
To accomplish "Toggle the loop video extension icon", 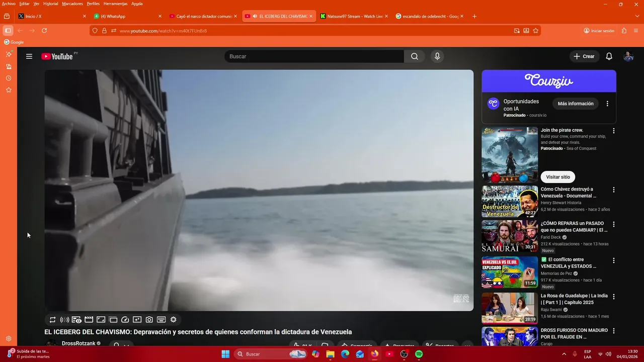I will point(53,320).
